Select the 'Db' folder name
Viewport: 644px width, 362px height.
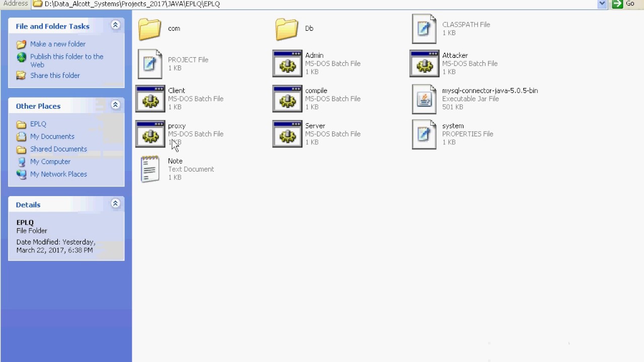tap(309, 28)
